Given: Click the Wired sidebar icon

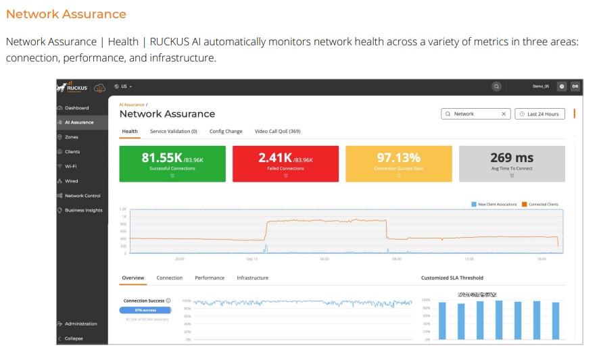Looking at the screenshot, I should pyautogui.click(x=59, y=181).
